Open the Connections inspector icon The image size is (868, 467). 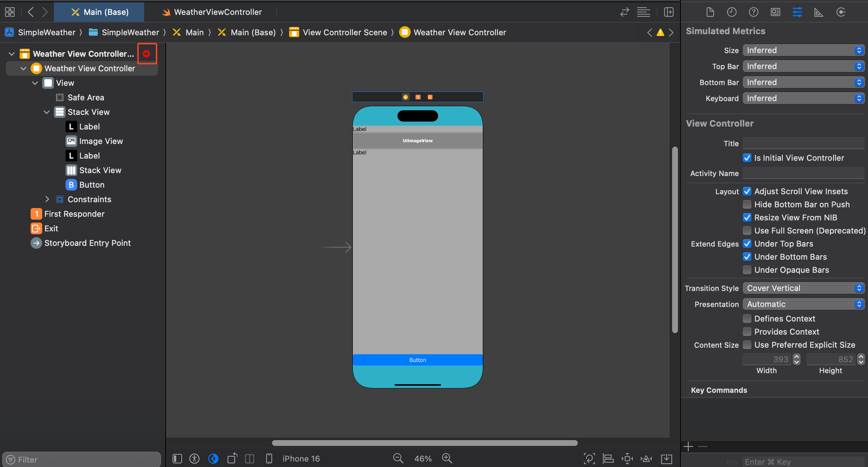840,12
